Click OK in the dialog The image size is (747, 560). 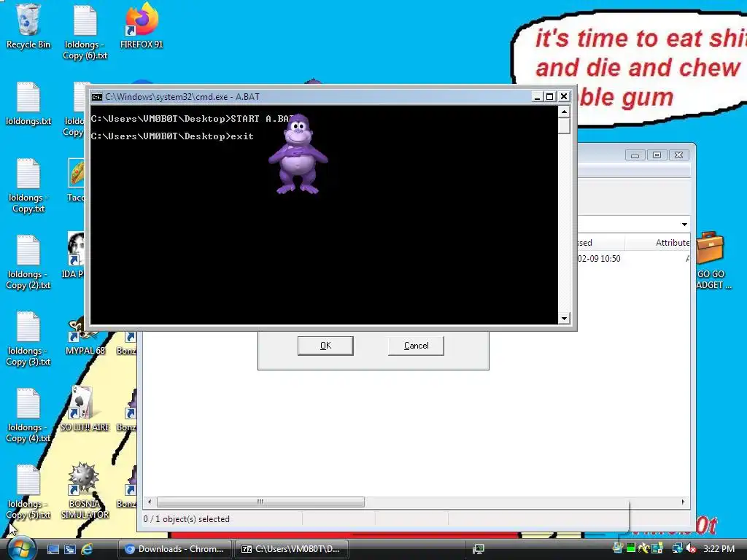[325, 346]
